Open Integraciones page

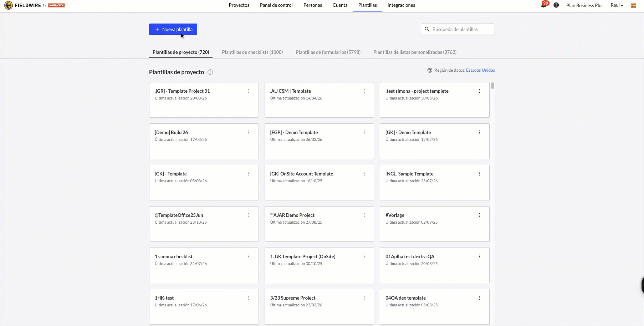[x=401, y=5]
